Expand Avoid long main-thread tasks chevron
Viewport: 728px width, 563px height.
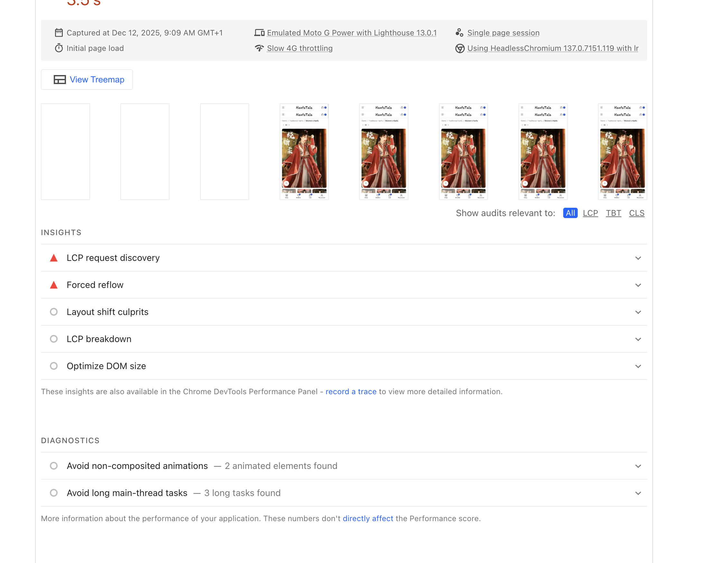638,493
